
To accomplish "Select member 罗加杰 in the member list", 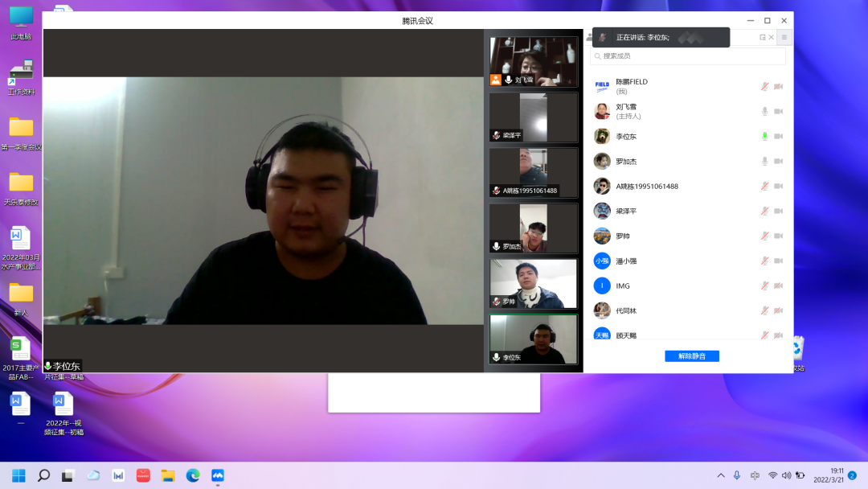I will pyautogui.click(x=687, y=161).
